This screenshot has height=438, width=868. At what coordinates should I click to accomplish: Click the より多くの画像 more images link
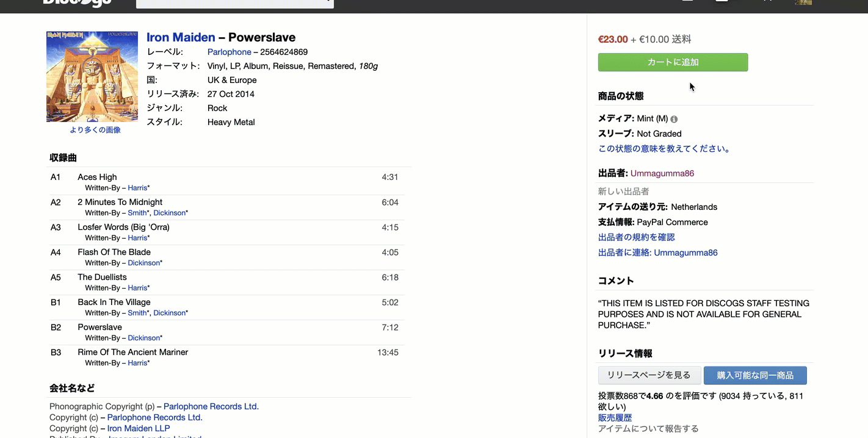coord(95,130)
